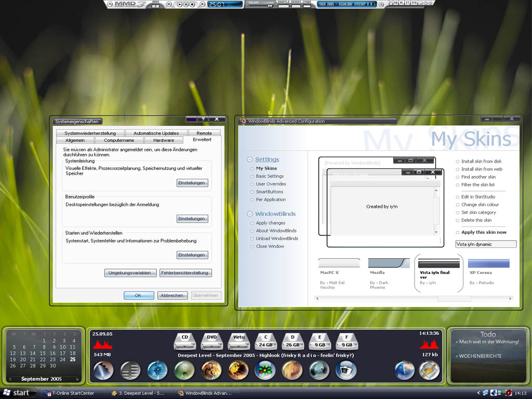Screen dimensions: 532x399
Task: Open the C drive 24 GB icon
Action: (265, 341)
